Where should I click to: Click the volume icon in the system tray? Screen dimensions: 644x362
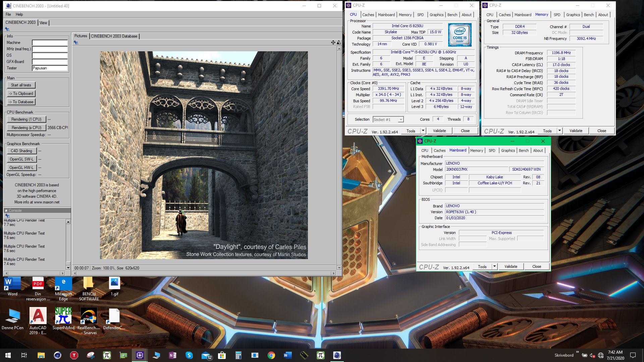point(592,355)
